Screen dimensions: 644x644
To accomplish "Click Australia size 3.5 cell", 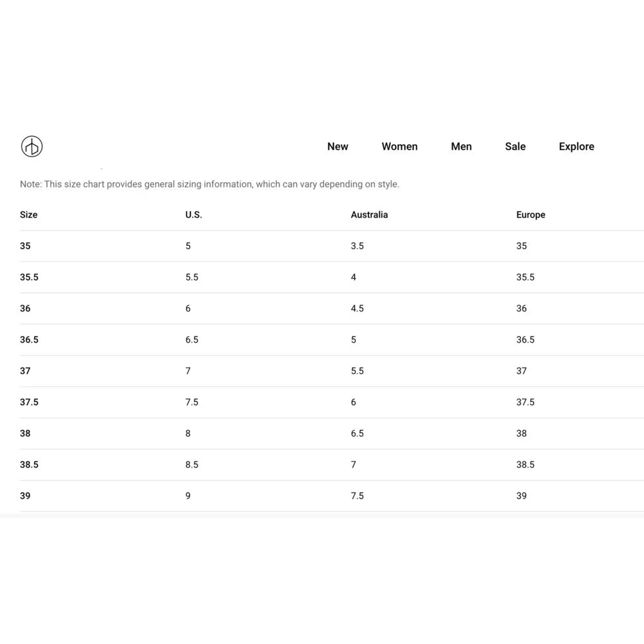I will point(357,246).
